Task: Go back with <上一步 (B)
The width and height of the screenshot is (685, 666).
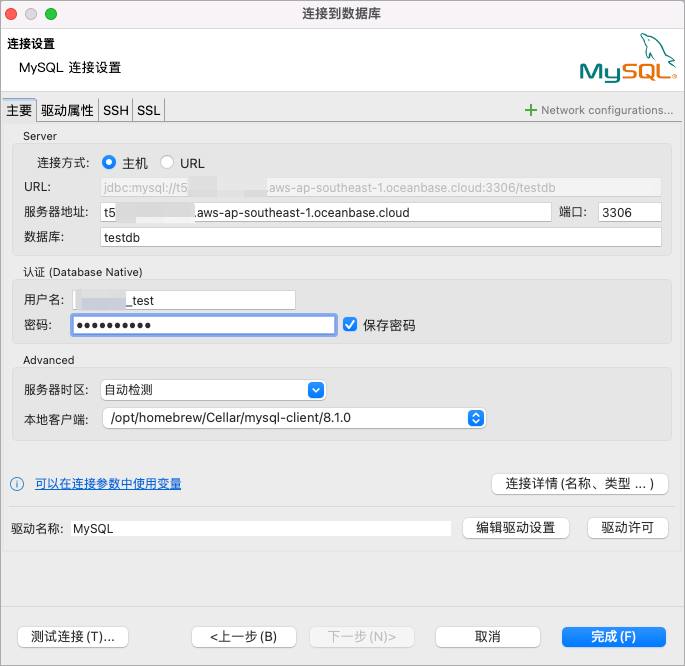Action: pyautogui.click(x=244, y=637)
